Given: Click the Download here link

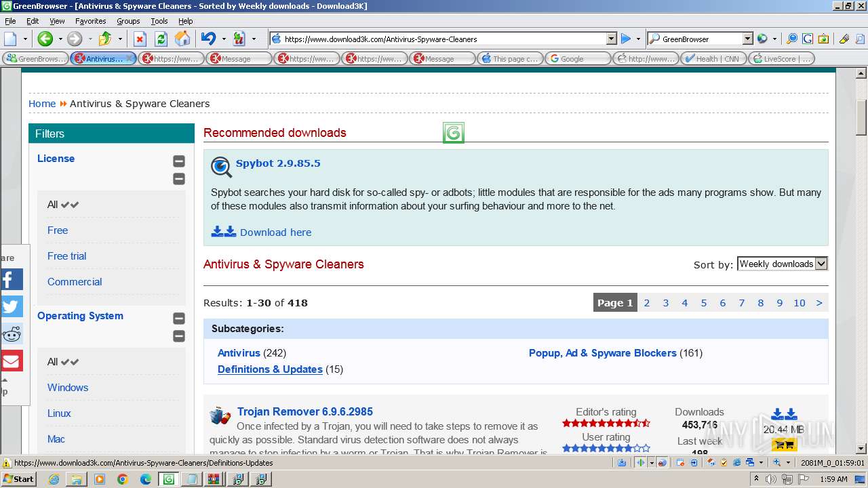Looking at the screenshot, I should pos(275,232).
